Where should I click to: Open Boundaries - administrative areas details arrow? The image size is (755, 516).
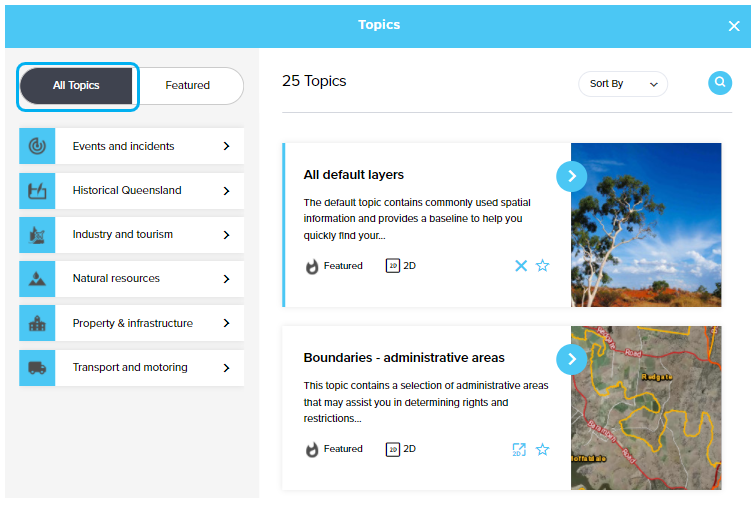pyautogui.click(x=572, y=359)
